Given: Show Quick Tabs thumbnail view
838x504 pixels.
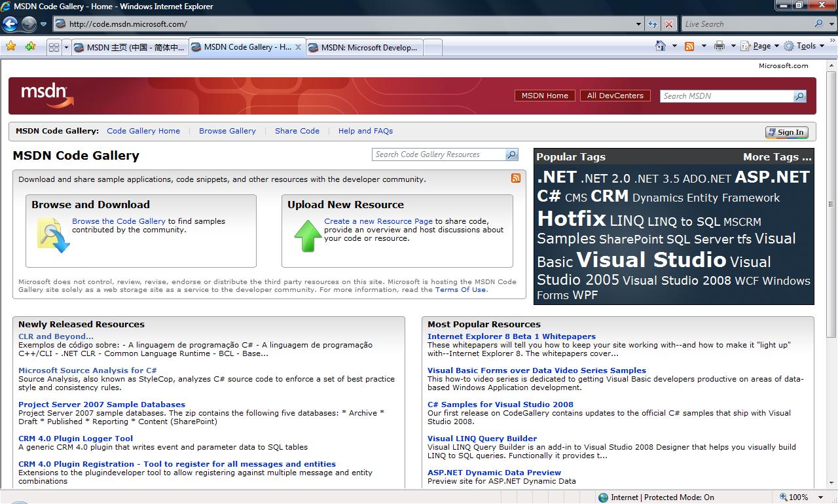Looking at the screenshot, I should pos(54,47).
